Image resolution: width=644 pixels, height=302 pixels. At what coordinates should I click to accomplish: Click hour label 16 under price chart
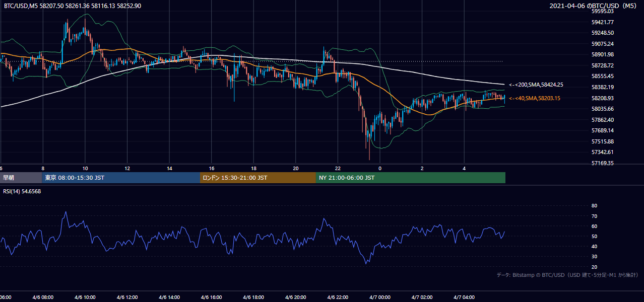212,168
